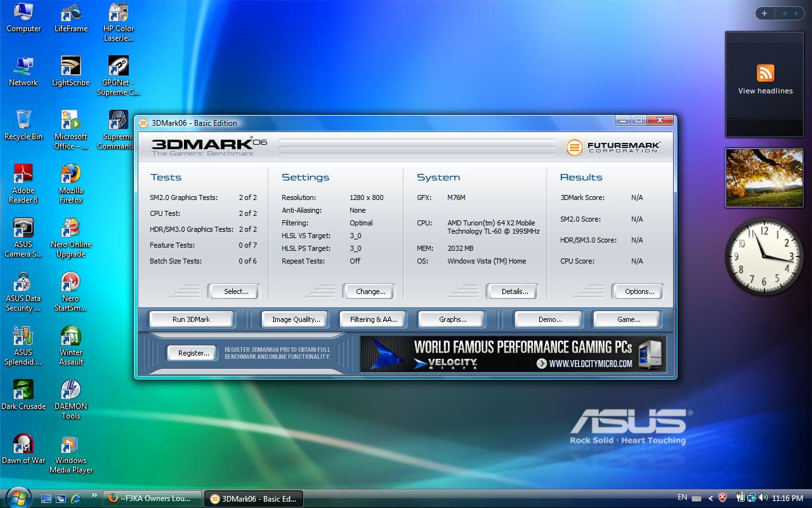
Task: Click the Show Desktop quick launch icon
Action: [x=46, y=498]
